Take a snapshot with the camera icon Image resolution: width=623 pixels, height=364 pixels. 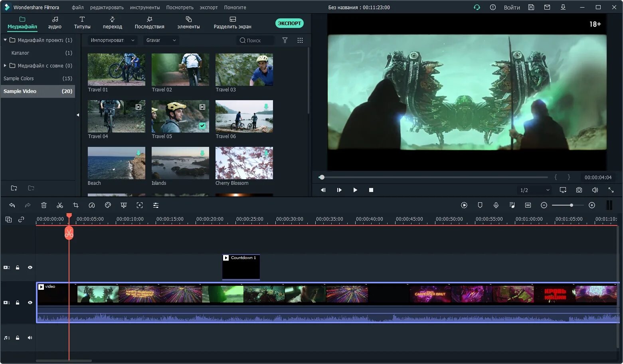[x=579, y=190]
